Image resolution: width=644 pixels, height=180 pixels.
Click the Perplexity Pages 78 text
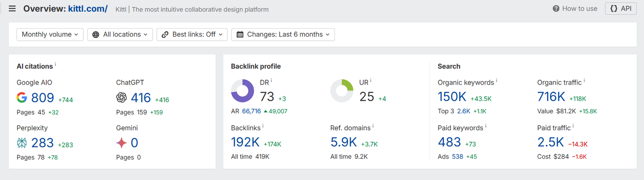tap(31, 157)
